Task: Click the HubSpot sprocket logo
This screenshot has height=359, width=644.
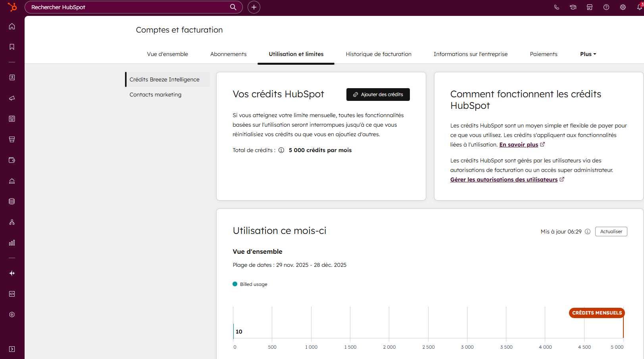Action: 12,7
